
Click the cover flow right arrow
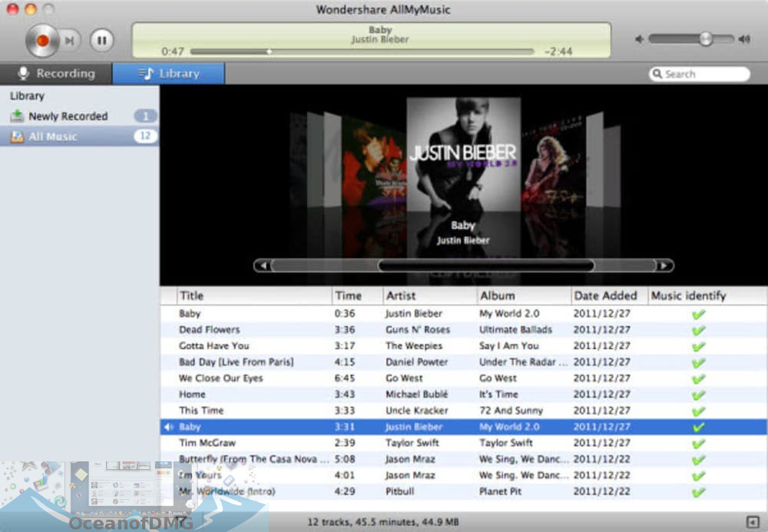click(664, 266)
